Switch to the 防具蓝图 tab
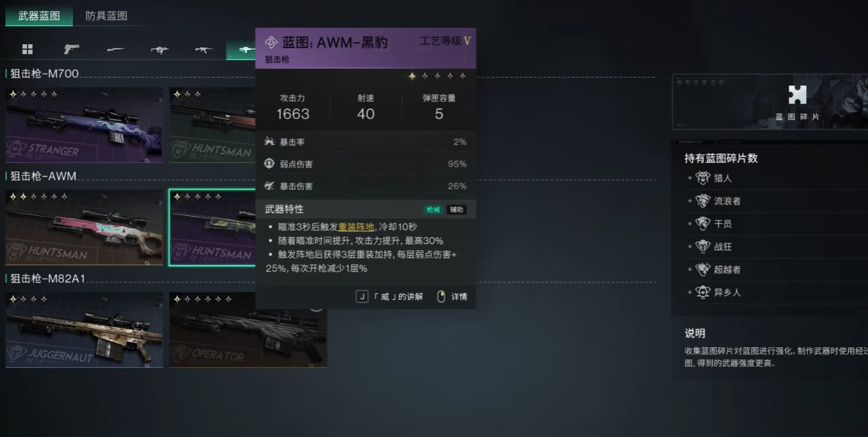The height and width of the screenshot is (437, 868). [x=107, y=16]
